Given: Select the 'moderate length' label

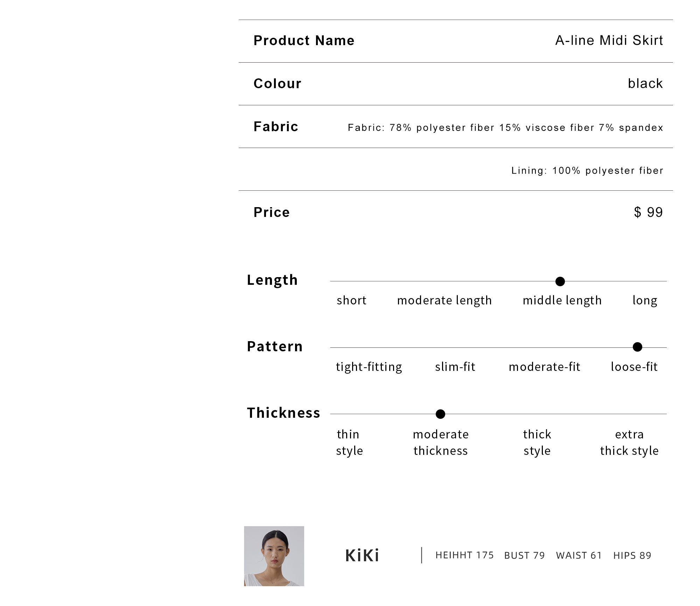Looking at the screenshot, I should click(x=444, y=300).
